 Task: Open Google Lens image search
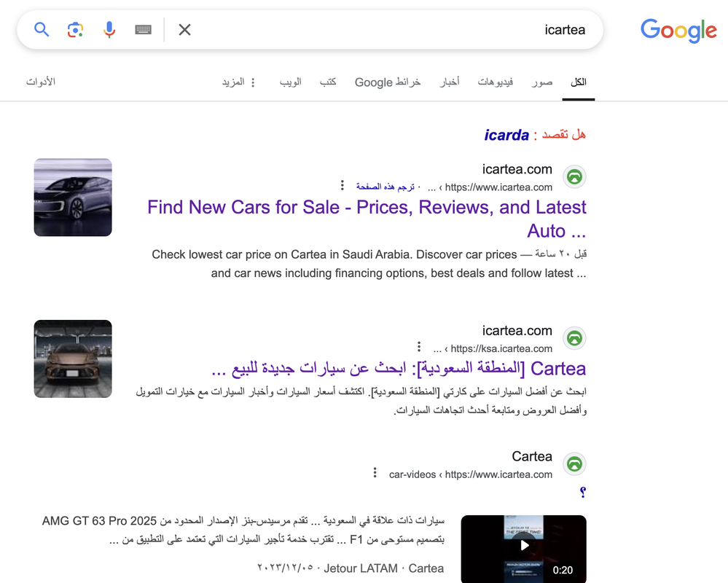[75, 30]
